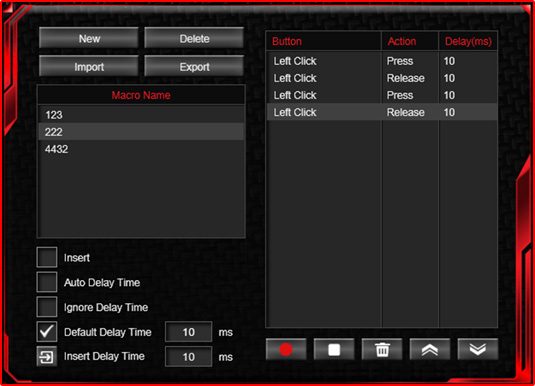Viewport: 535px width, 386px height.
Task: Check the Ignore Delay Time option
Action: [x=47, y=307]
